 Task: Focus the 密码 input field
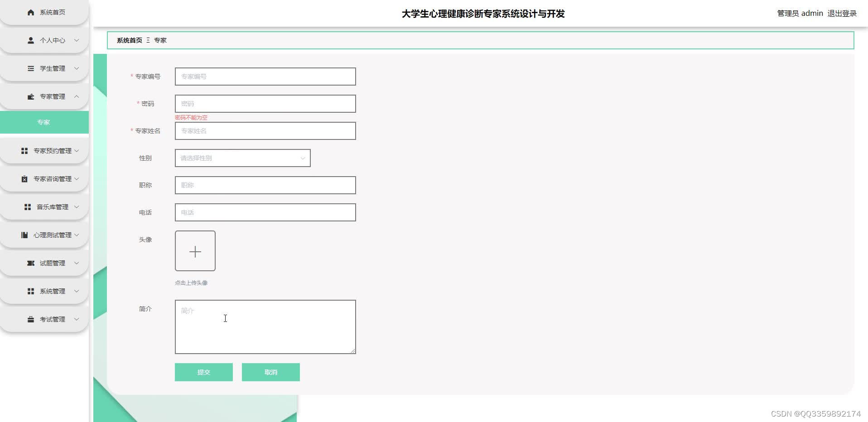265,104
